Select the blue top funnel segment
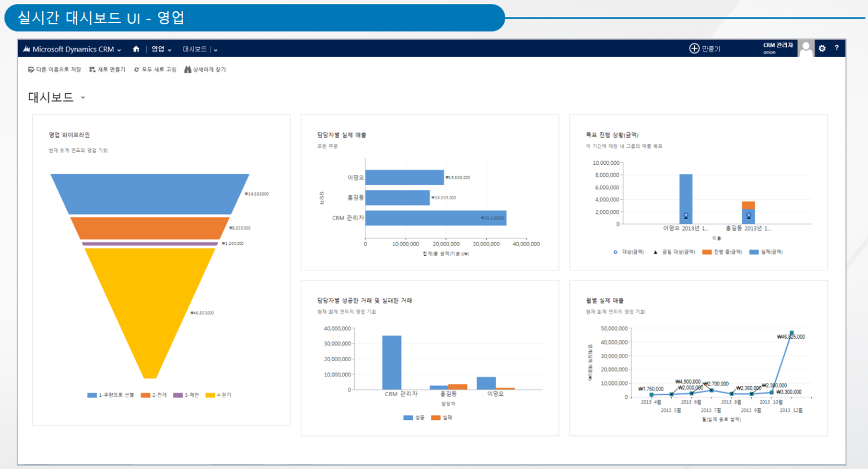This screenshot has width=868, height=469. 149,194
